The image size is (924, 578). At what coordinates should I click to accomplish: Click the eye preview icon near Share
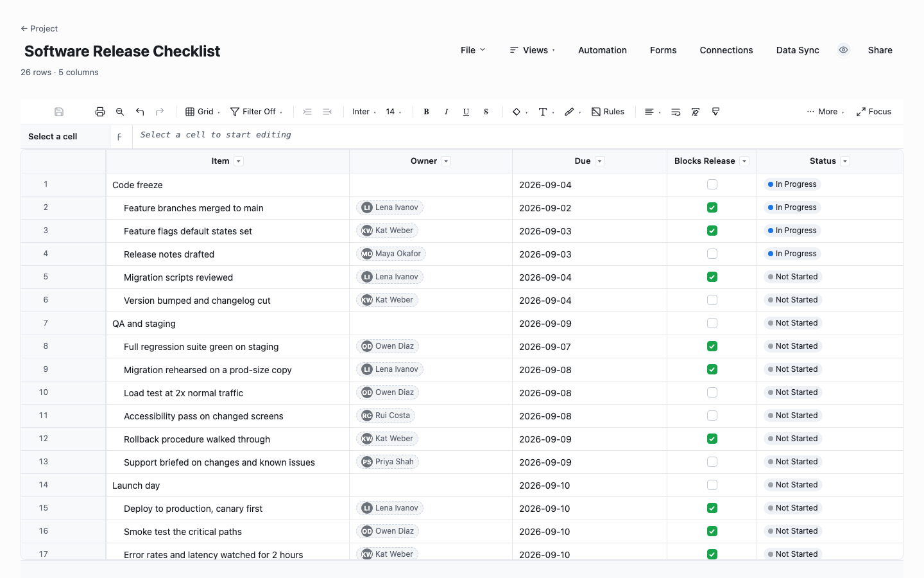pos(844,50)
